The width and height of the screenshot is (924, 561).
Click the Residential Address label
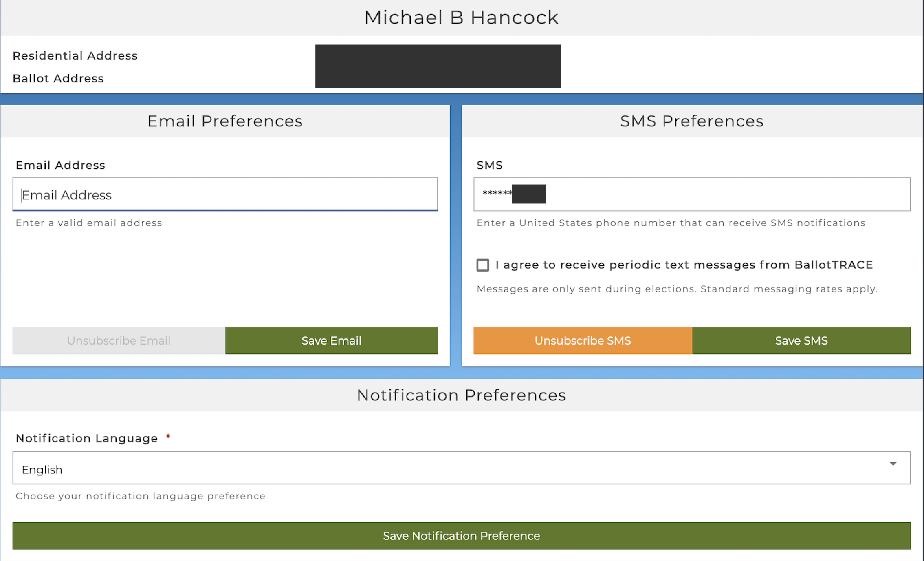click(x=75, y=56)
